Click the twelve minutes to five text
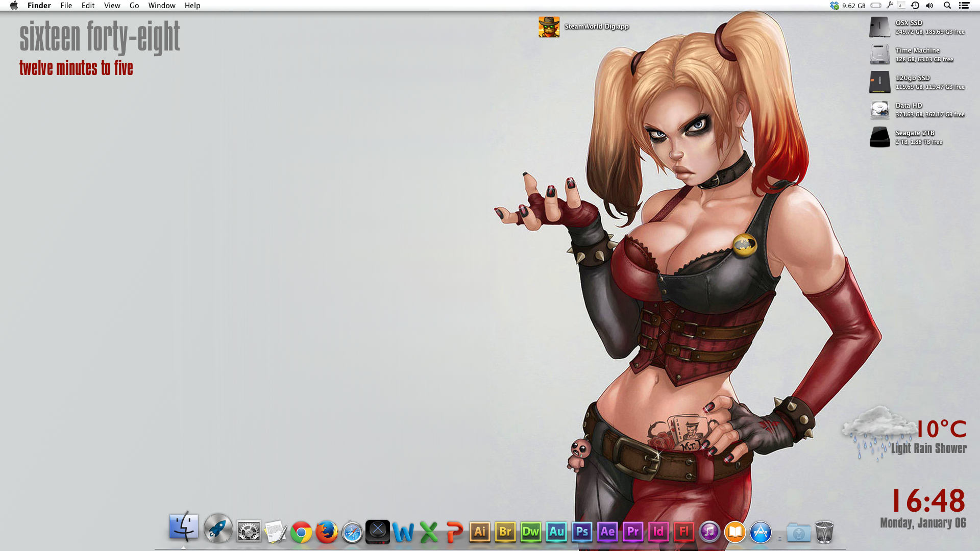980x551 pixels. click(76, 68)
